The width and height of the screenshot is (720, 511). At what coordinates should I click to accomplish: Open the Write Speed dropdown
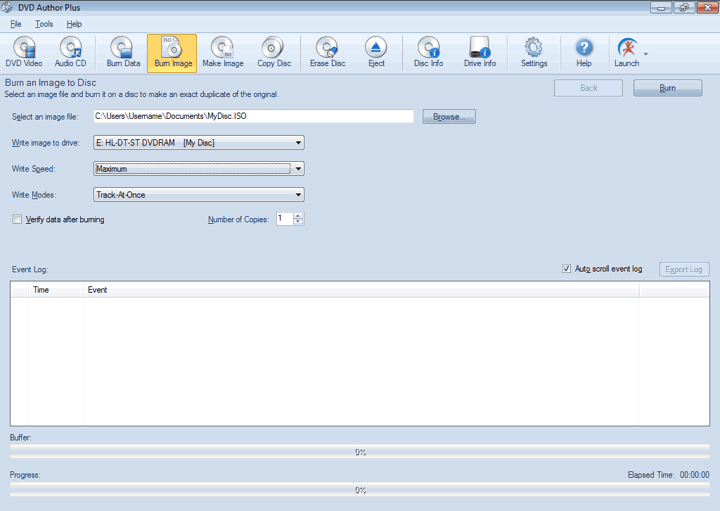tap(299, 169)
